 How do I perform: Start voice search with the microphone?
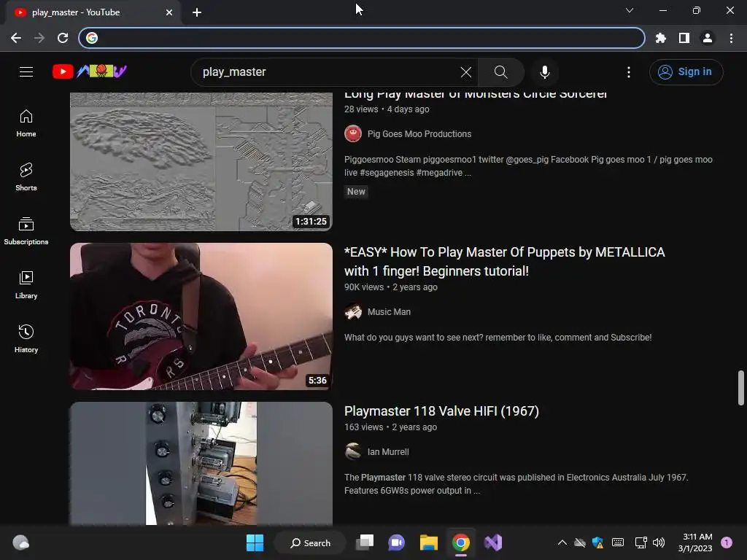coord(545,72)
